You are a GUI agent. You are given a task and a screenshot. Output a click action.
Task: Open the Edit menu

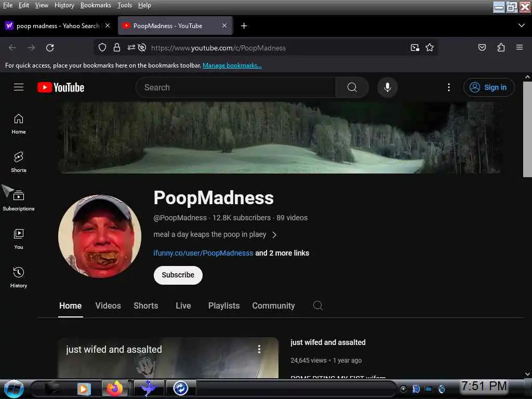[x=23, y=5]
